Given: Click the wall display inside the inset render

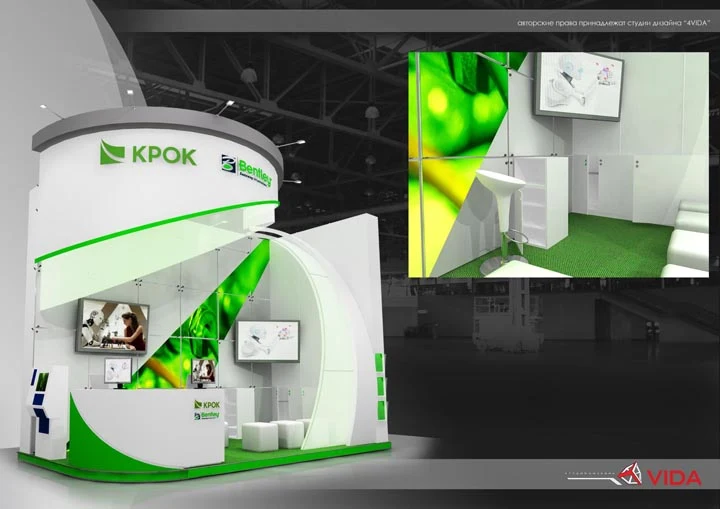Looking at the screenshot, I should tap(579, 86).
